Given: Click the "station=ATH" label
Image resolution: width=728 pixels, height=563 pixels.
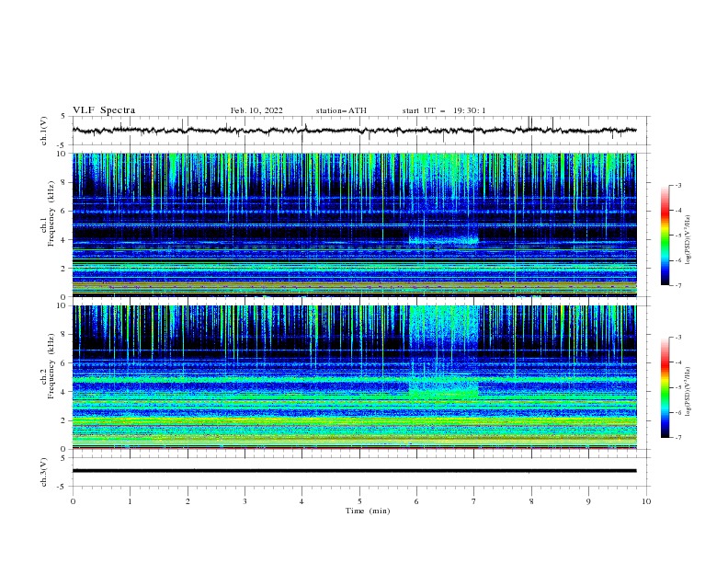Looking at the screenshot, I should point(341,110).
